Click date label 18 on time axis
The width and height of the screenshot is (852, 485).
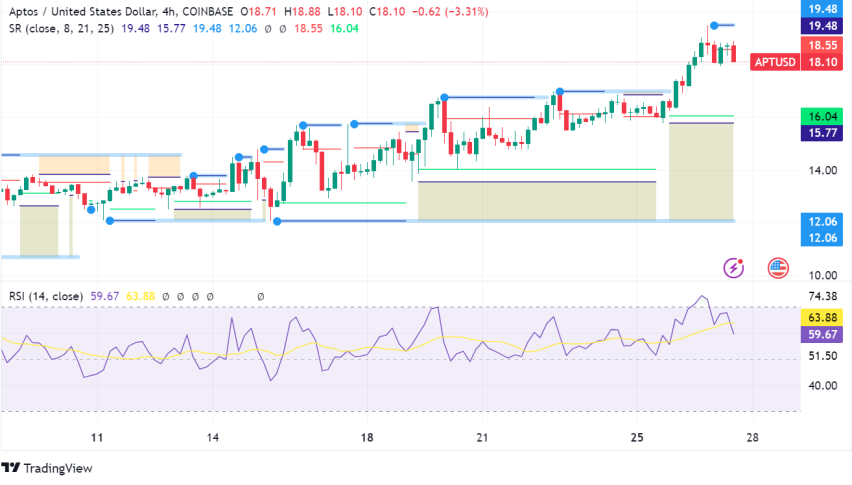[x=367, y=437]
